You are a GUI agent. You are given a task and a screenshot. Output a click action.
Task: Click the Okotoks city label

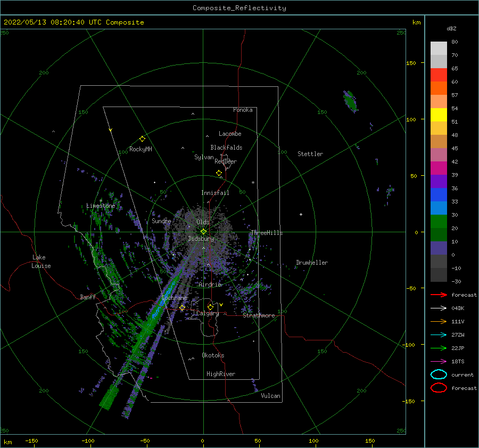point(213,355)
